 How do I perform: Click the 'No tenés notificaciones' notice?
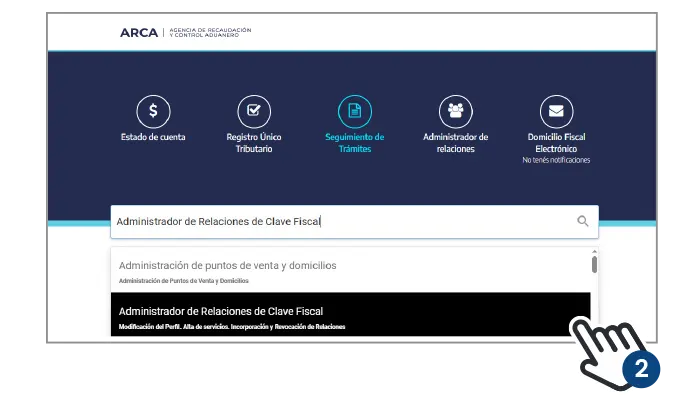[556, 160]
